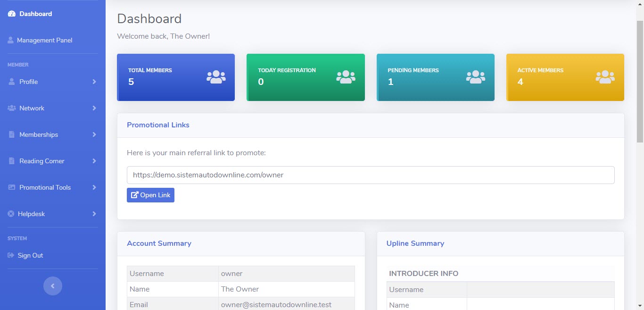Click the referral link input field
644x310 pixels.
point(370,175)
